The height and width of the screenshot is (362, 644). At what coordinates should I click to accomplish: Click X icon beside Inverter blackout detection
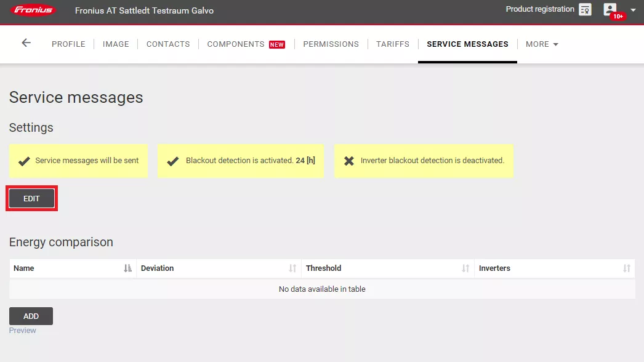coord(349,161)
